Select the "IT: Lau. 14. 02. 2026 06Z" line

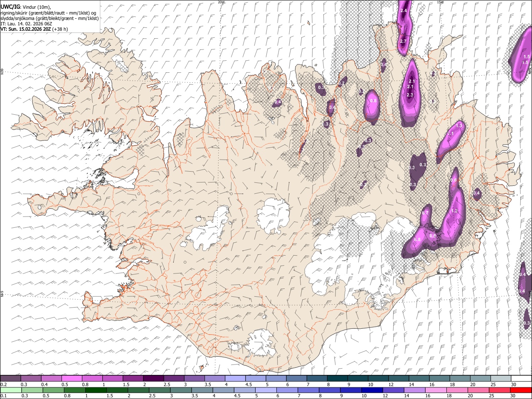click(26, 24)
